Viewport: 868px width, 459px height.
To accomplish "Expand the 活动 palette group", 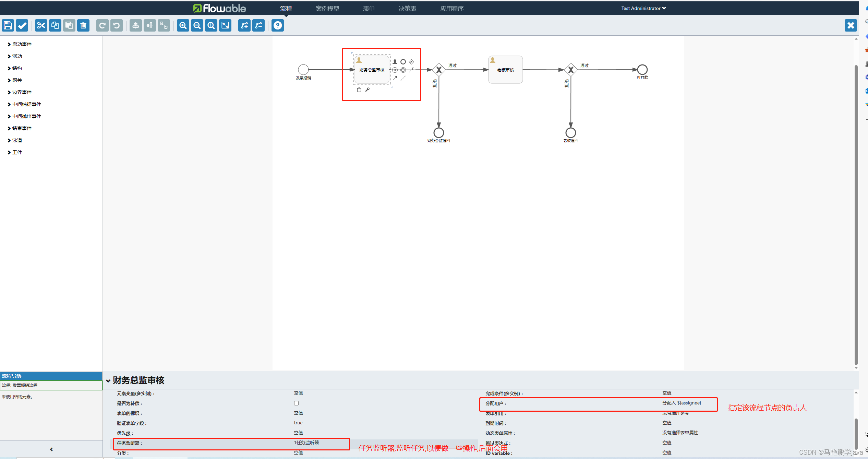I will [x=15, y=56].
